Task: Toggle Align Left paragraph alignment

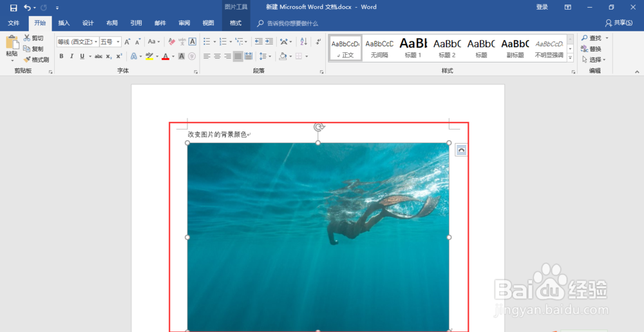Action: coord(207,56)
